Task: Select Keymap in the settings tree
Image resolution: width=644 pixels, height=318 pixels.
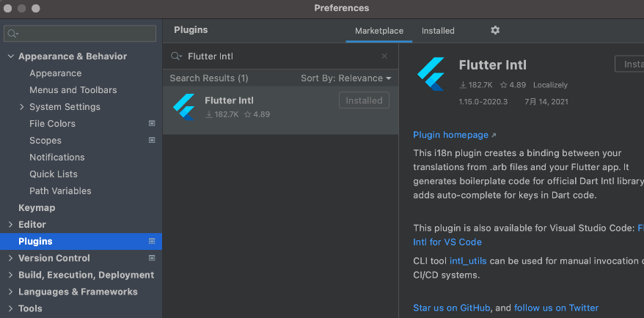Action: point(37,208)
